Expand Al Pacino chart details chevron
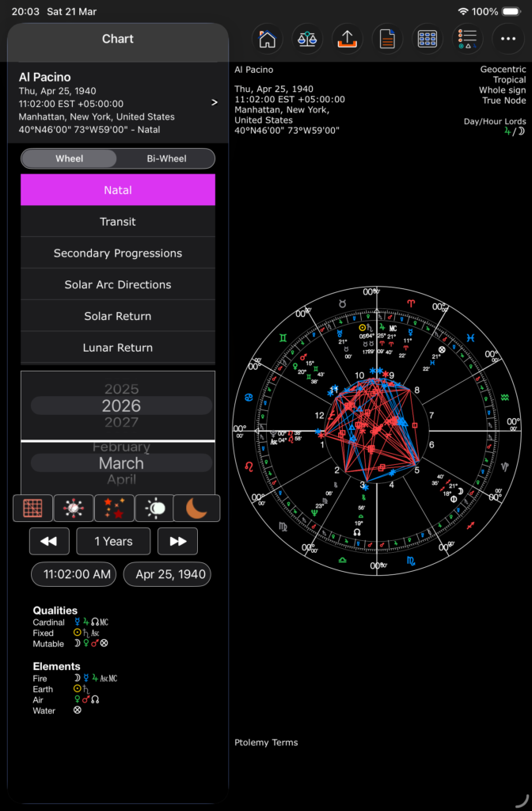The image size is (532, 811). pyautogui.click(x=214, y=103)
